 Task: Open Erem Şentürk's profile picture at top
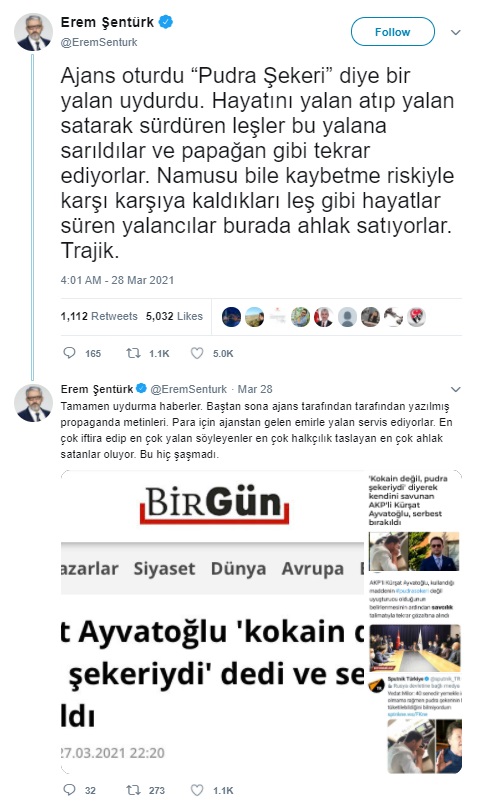(33, 33)
